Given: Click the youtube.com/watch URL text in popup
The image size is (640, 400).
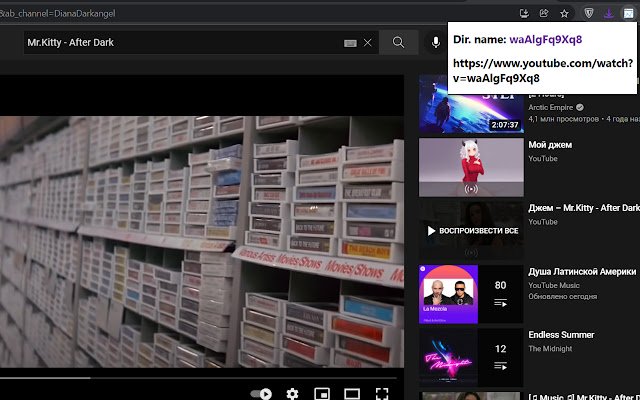Looking at the screenshot, I should (x=543, y=71).
